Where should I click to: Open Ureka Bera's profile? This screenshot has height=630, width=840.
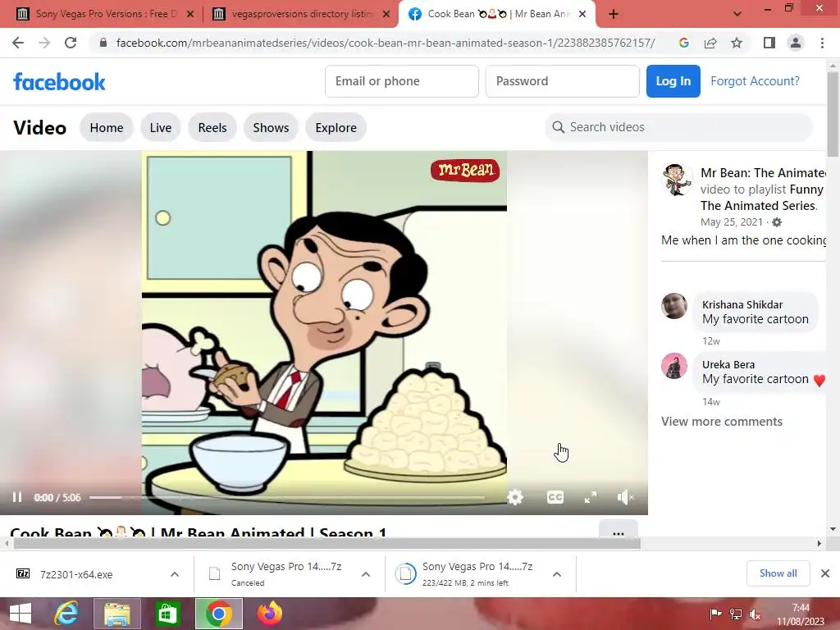point(728,364)
